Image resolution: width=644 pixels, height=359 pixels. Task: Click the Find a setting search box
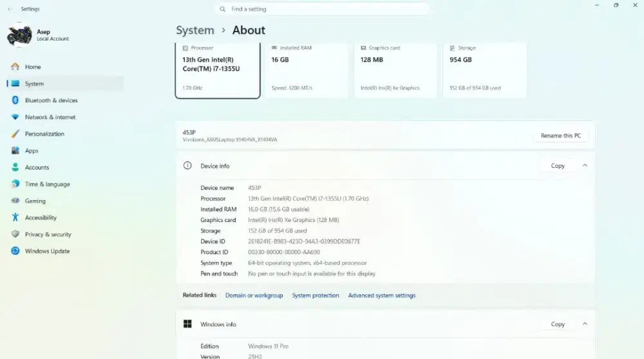point(321,9)
